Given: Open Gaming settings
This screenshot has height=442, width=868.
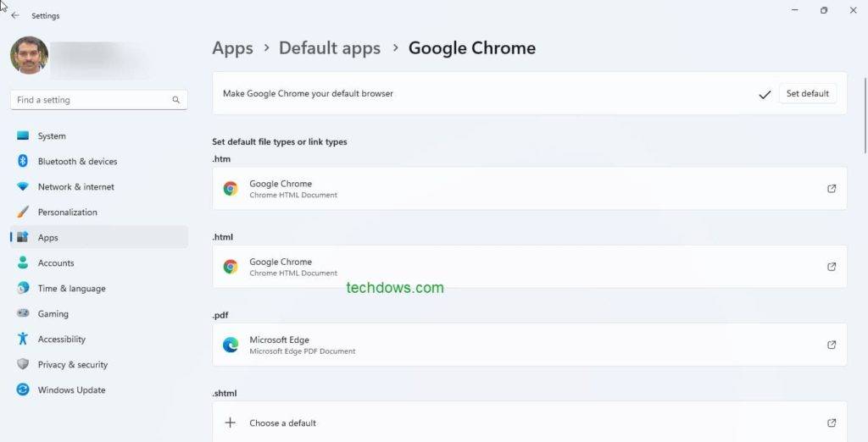Looking at the screenshot, I should pos(99,314).
